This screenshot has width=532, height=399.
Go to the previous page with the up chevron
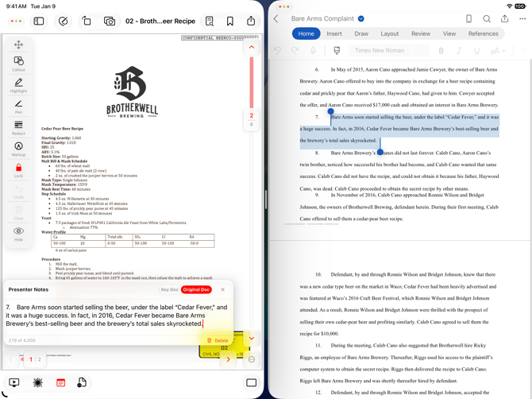click(x=252, y=47)
